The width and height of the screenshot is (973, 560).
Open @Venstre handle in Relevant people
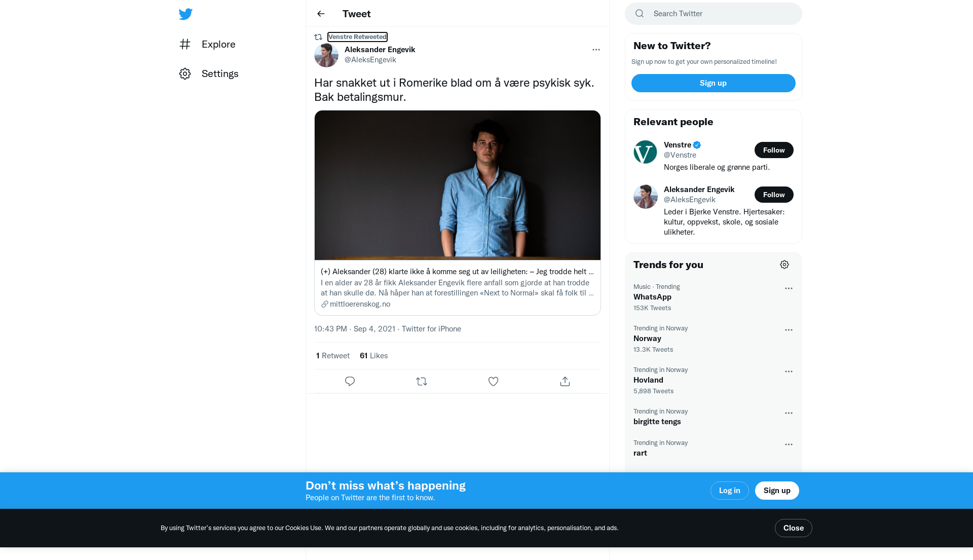(680, 155)
